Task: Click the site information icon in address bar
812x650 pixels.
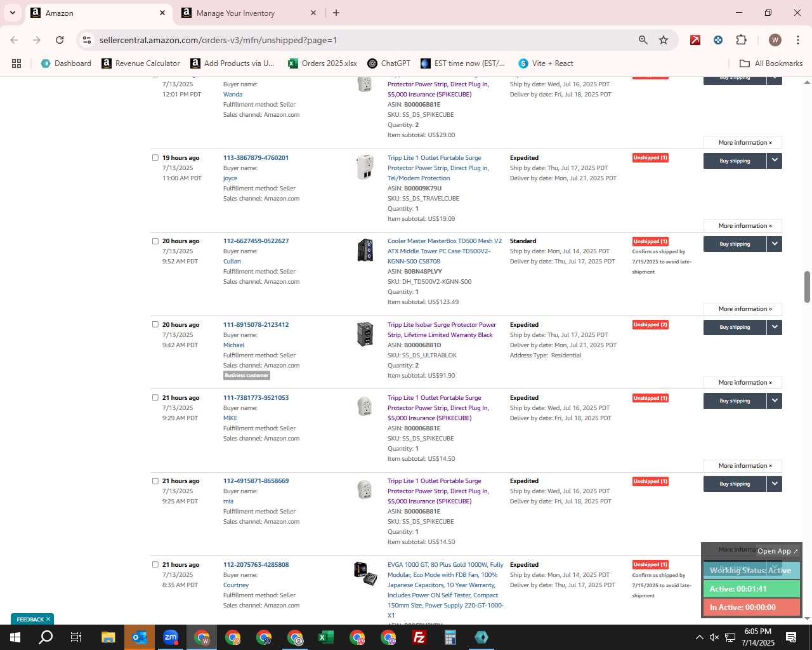Action: pyautogui.click(x=87, y=40)
